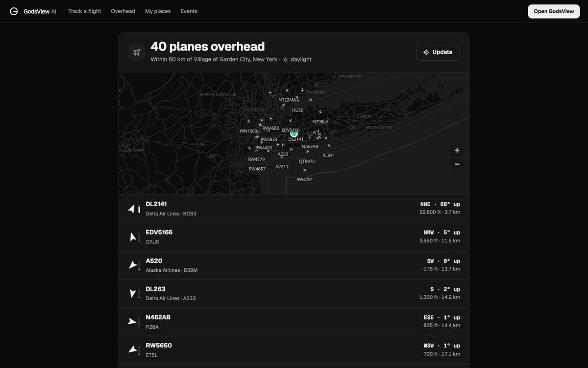The width and height of the screenshot is (588, 368).
Task: Open the N462AB flight row
Action: click(x=294, y=322)
